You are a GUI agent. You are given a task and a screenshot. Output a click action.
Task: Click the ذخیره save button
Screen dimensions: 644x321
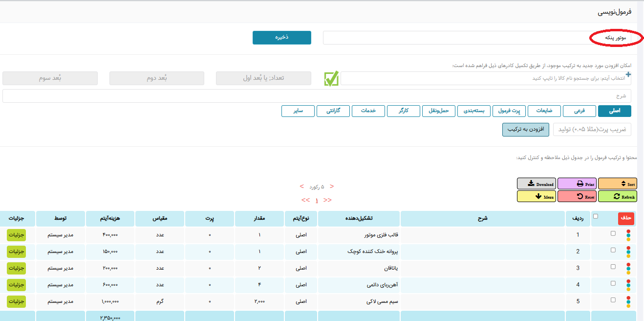point(282,38)
